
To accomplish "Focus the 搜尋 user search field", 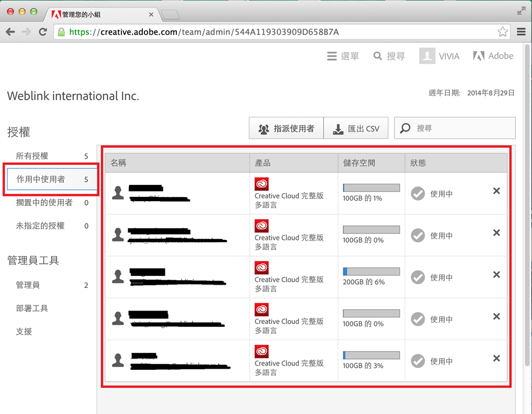I will tap(454, 128).
